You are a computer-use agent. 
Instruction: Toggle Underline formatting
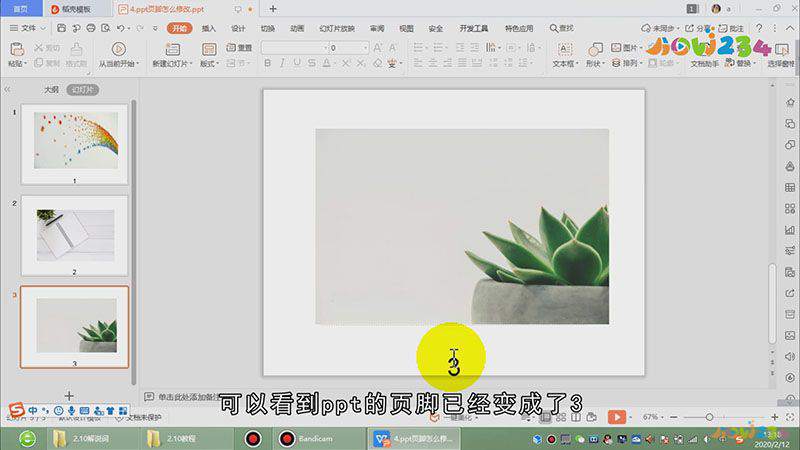(x=296, y=63)
